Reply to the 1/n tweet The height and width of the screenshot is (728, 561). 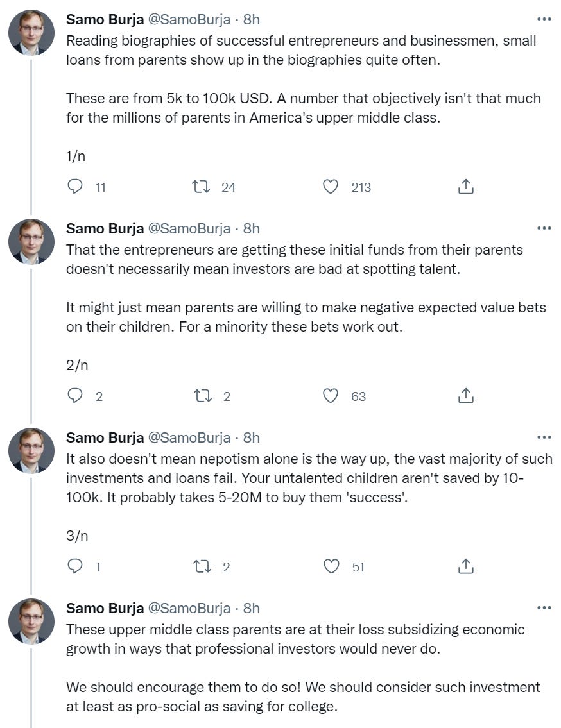(75, 187)
